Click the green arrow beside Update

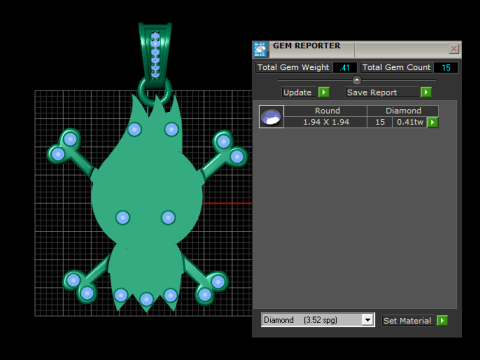click(323, 92)
